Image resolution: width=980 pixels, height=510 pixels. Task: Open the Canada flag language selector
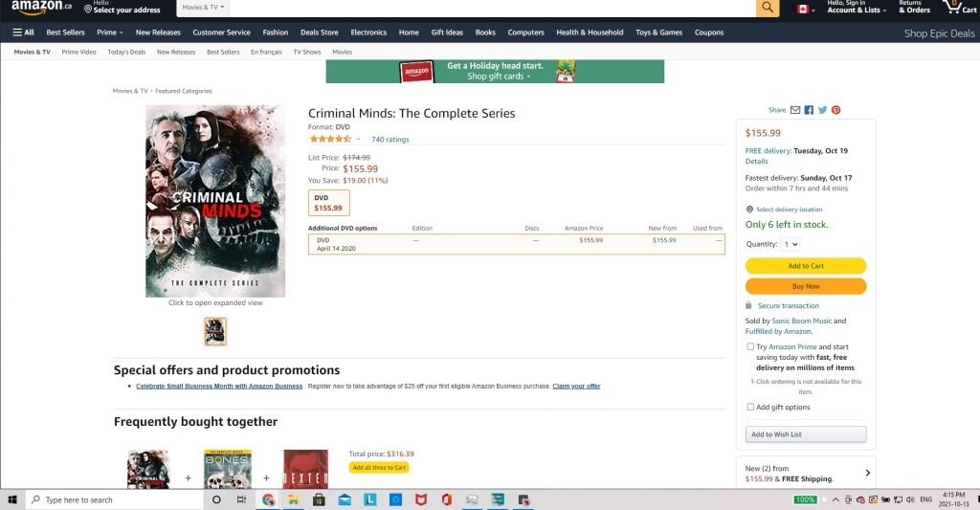(806, 10)
